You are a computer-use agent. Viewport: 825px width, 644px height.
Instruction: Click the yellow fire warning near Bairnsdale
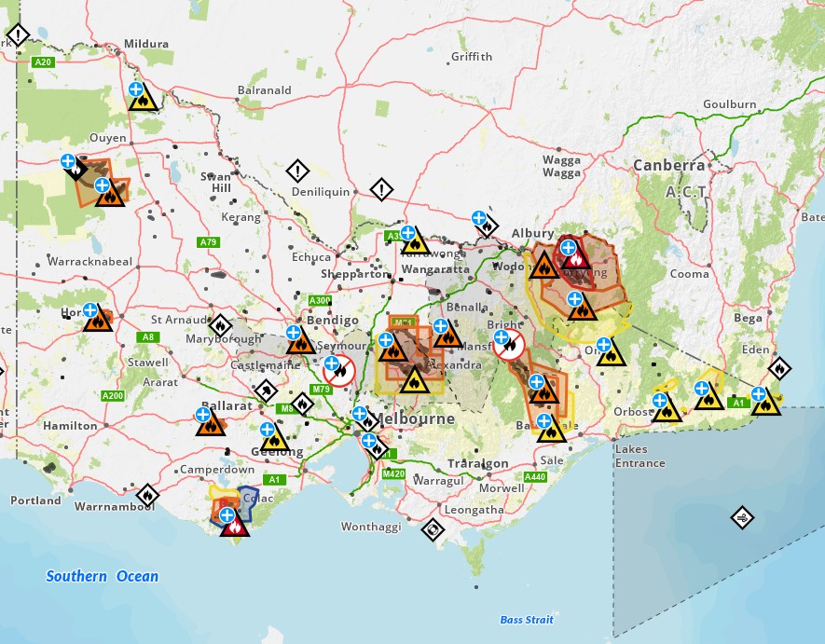pyautogui.click(x=551, y=431)
